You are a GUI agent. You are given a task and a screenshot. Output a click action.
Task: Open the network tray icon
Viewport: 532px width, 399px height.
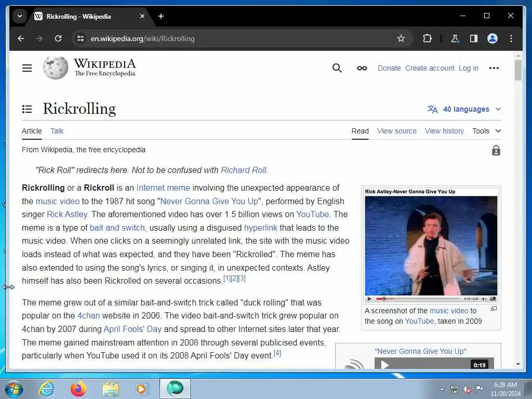click(454, 390)
